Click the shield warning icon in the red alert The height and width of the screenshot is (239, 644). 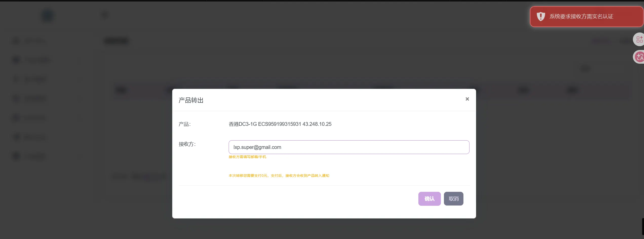(540, 16)
